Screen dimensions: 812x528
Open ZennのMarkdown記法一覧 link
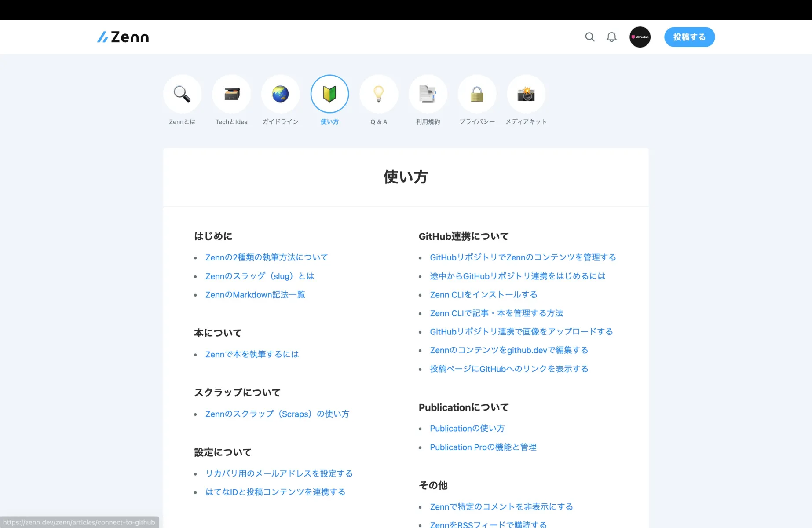click(x=255, y=294)
